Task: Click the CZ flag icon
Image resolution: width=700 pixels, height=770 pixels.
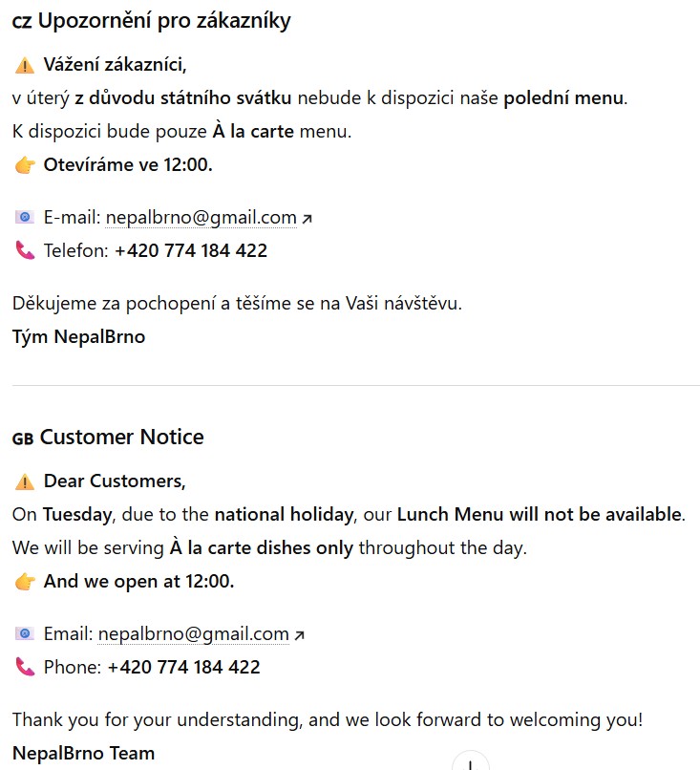Action: pos(22,22)
